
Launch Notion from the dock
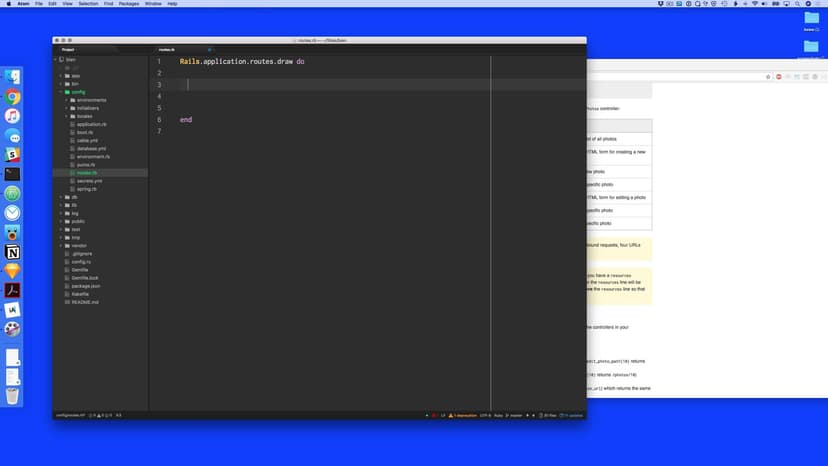[x=13, y=252]
